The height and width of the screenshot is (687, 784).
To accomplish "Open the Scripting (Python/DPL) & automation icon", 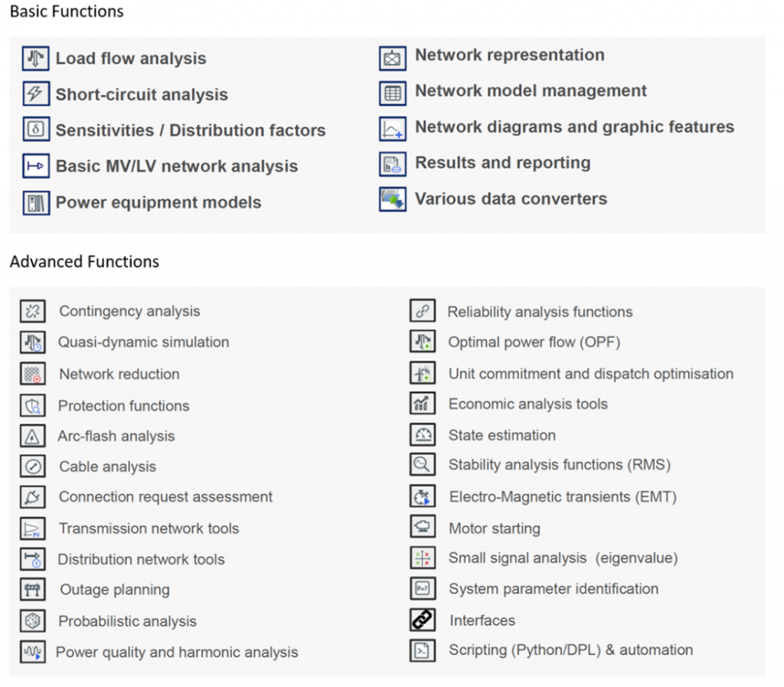I will (423, 650).
